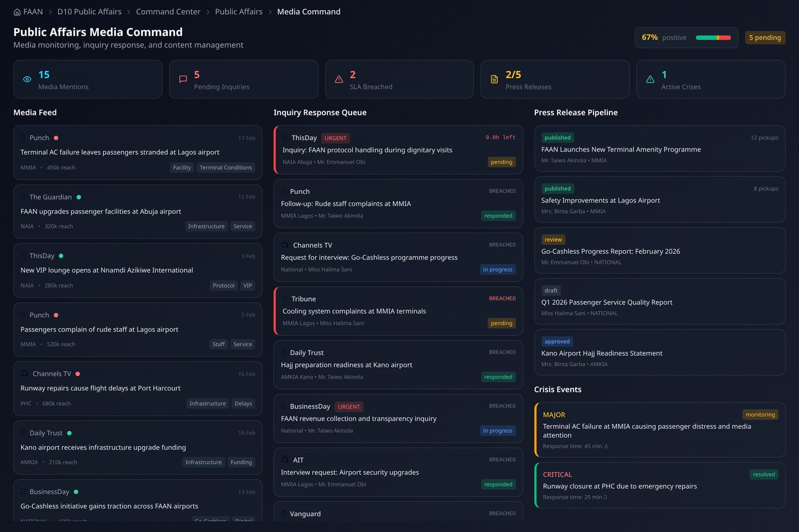The image size is (799, 532).
Task: Go to Command Center breadcrumb
Action: [168, 12]
